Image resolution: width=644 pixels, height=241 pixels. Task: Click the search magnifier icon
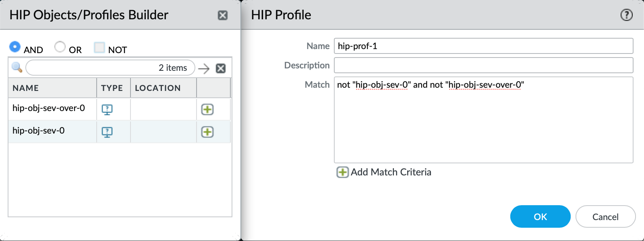tap(17, 67)
